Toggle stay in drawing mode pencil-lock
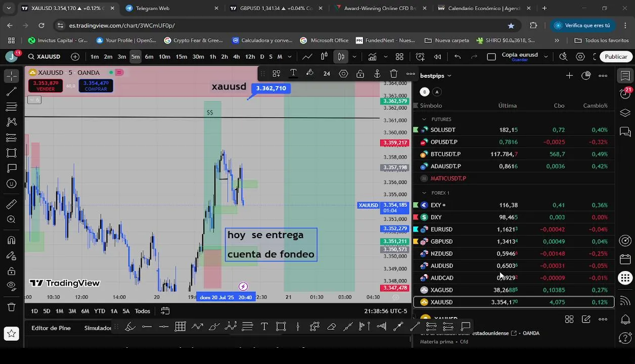635x364 pixels. click(x=12, y=256)
